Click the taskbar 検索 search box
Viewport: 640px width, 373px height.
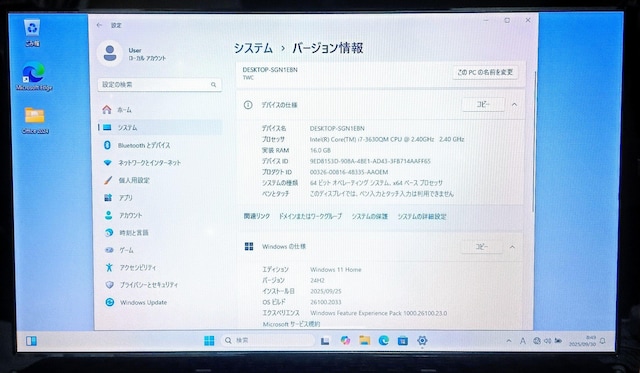(x=268, y=340)
